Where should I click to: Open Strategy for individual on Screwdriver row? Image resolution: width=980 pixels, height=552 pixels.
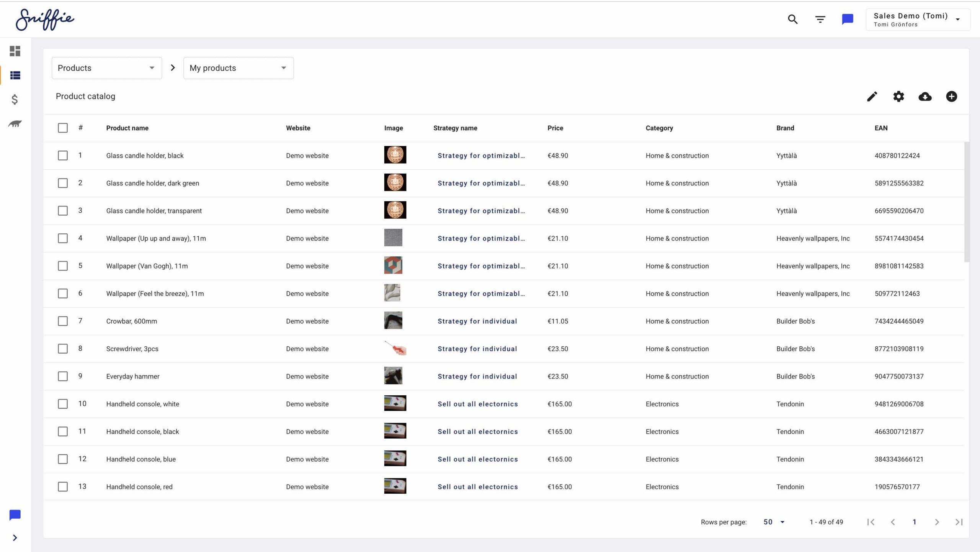(x=477, y=349)
